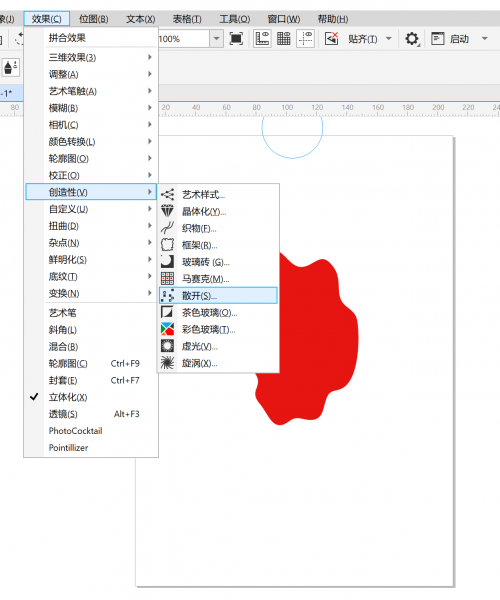Open the 文本(X) menu

(141, 19)
